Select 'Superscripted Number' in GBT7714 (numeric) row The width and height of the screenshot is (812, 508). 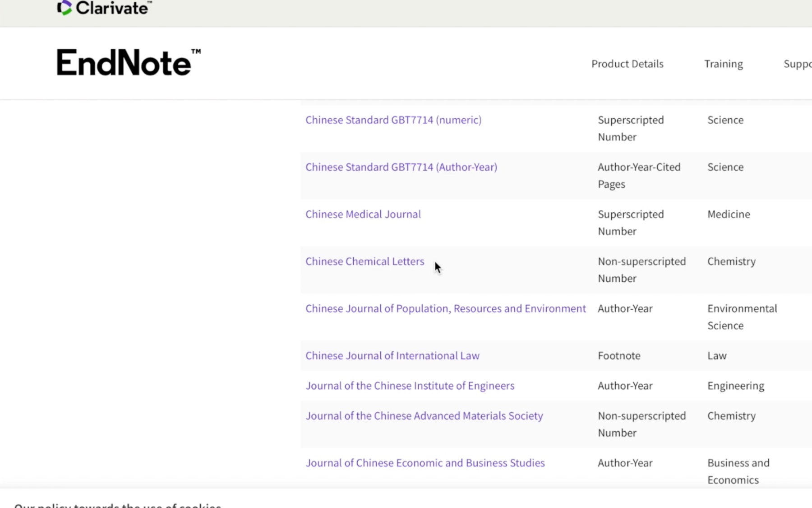(x=631, y=128)
